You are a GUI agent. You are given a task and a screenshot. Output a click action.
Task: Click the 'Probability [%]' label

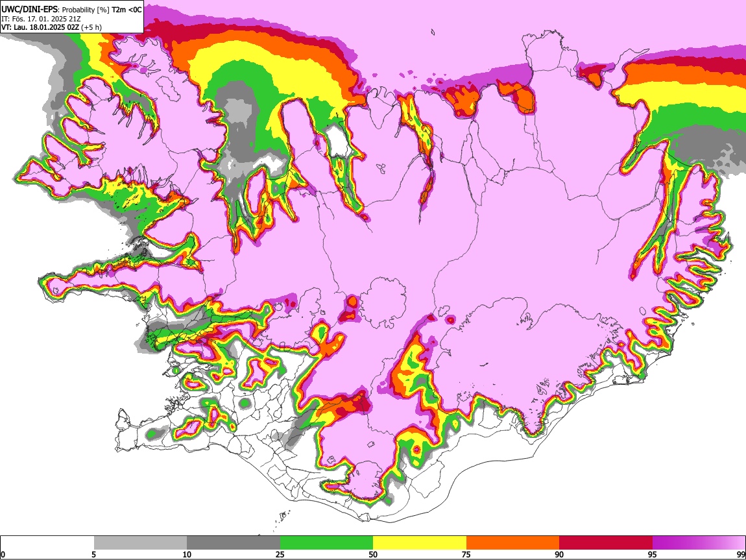click(86, 10)
